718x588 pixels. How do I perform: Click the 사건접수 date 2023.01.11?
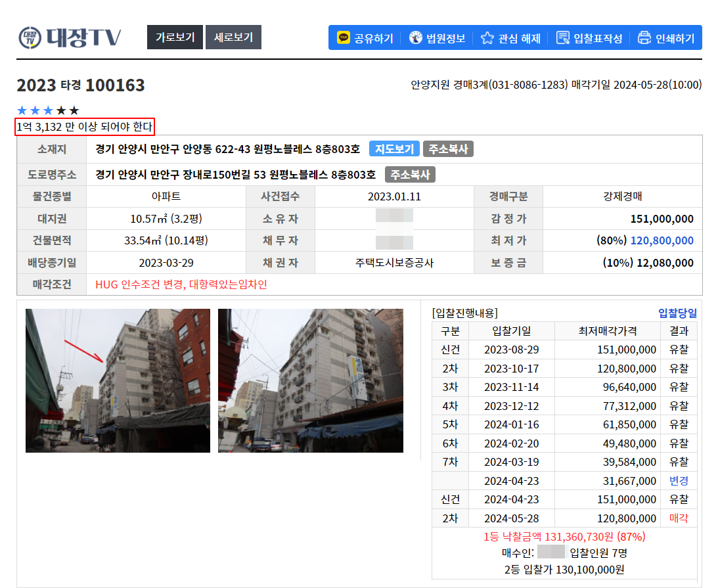point(394,196)
